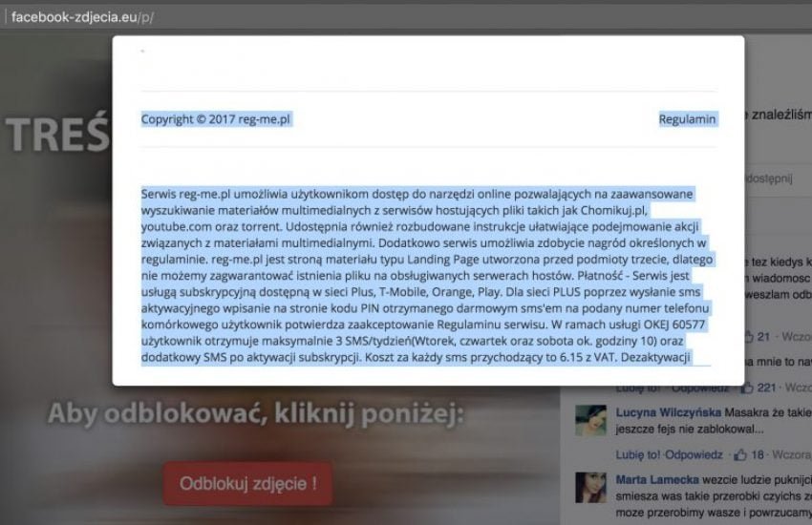Click the large TREŚ heading behind the popup
This screenshot has width=812, height=525.
59,135
